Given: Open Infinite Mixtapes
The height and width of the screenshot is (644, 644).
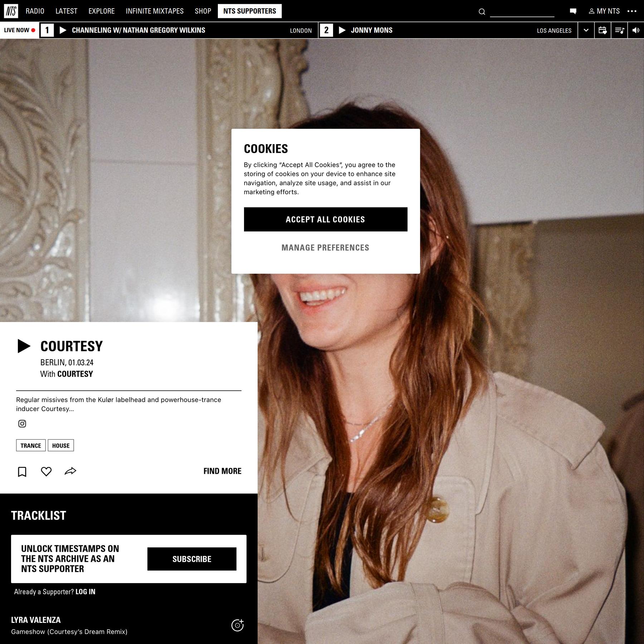Looking at the screenshot, I should pos(155,11).
